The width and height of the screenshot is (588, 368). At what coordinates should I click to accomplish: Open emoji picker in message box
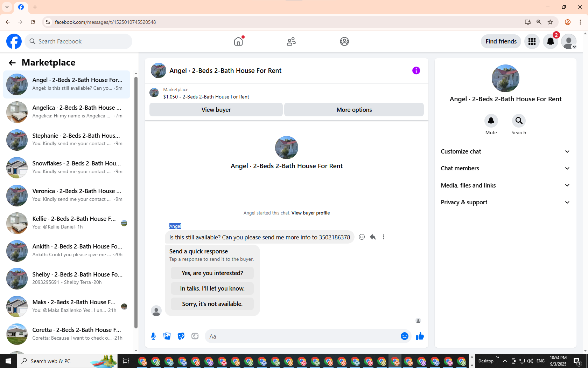pyautogui.click(x=405, y=336)
